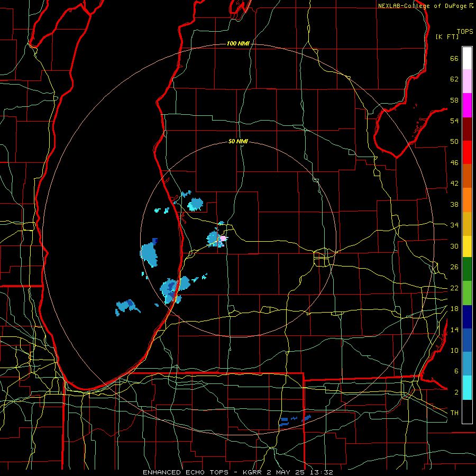Click the large blue echo over Lake Michigan
The image size is (476, 476).
pos(149,253)
